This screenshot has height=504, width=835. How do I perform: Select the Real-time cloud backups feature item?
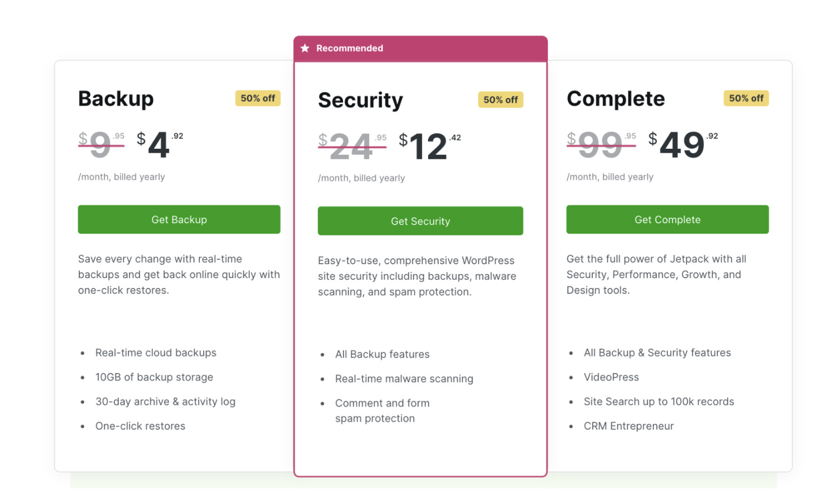coord(155,352)
